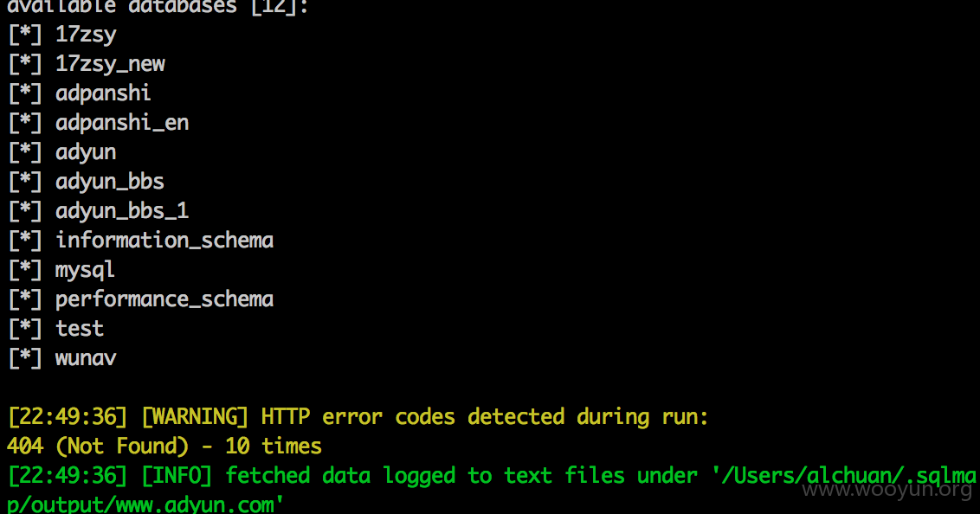Click the test database name
This screenshot has width=980, height=514.
pyautogui.click(x=80, y=329)
